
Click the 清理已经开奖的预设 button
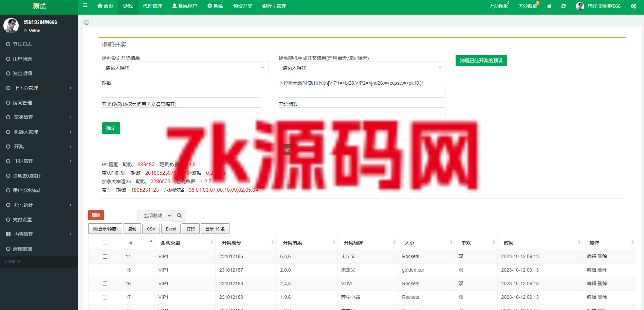[481, 61]
